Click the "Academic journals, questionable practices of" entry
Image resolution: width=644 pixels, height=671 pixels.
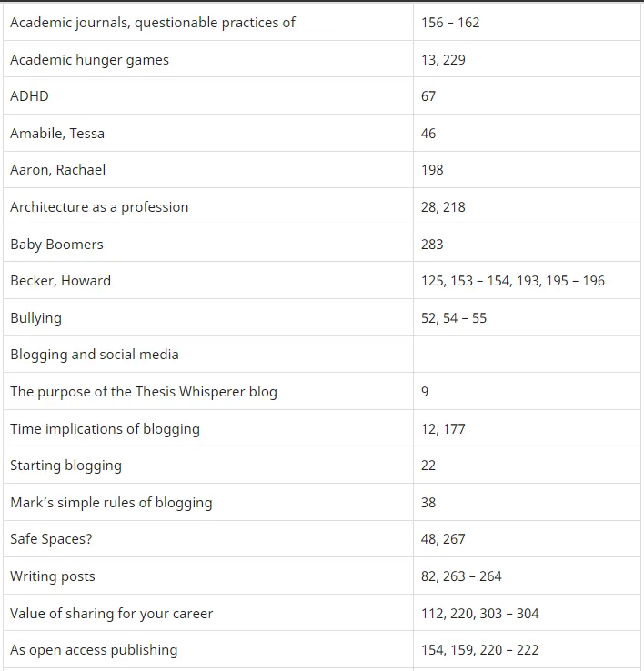point(153,23)
